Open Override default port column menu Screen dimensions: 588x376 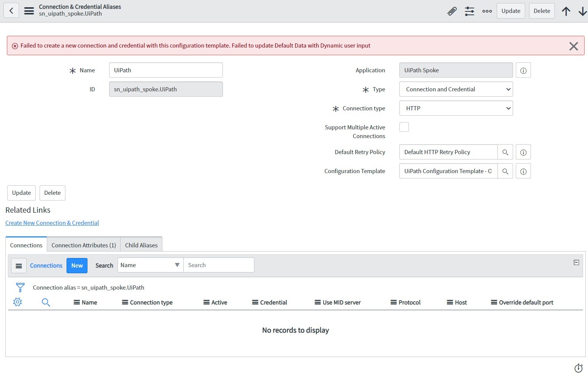494,303
